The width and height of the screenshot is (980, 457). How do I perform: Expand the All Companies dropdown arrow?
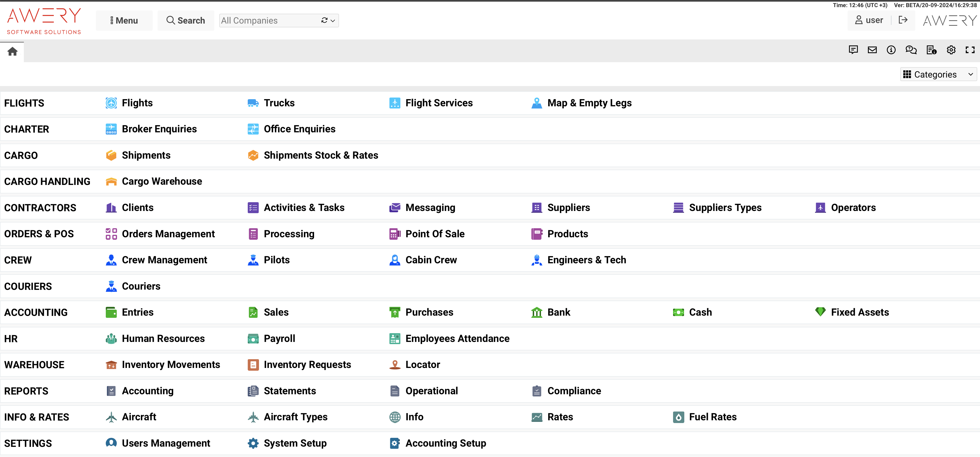333,21
